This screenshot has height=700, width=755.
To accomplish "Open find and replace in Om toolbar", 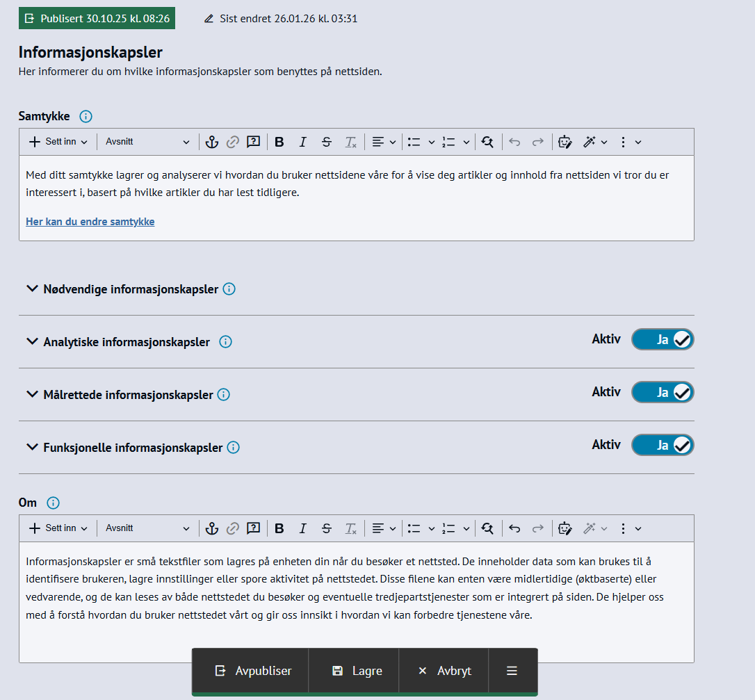I will click(x=487, y=528).
